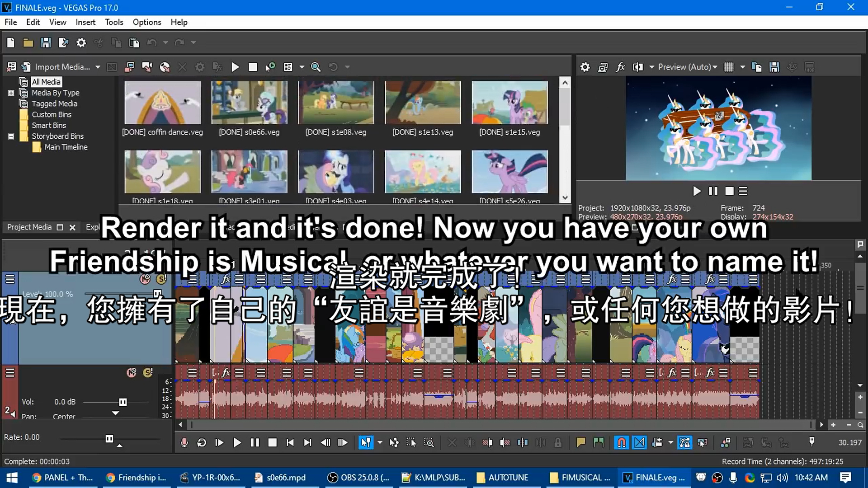This screenshot has width=868, height=488.
Task: Pause the video preview window
Action: [x=713, y=191]
